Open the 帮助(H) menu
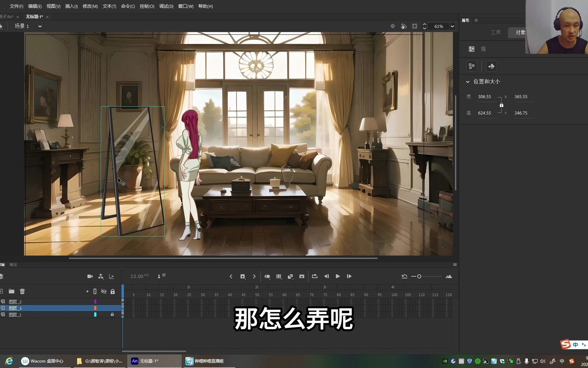Image resolution: width=588 pixels, height=368 pixels. click(x=206, y=6)
